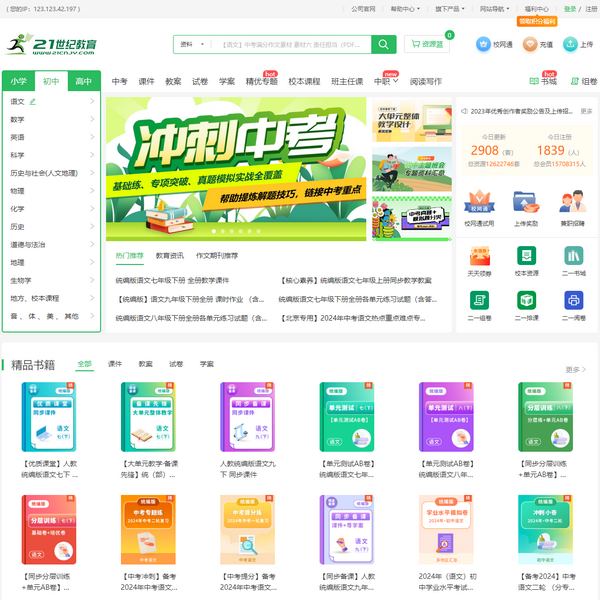
Task: Click the green search magnifier button
Action: [384, 45]
